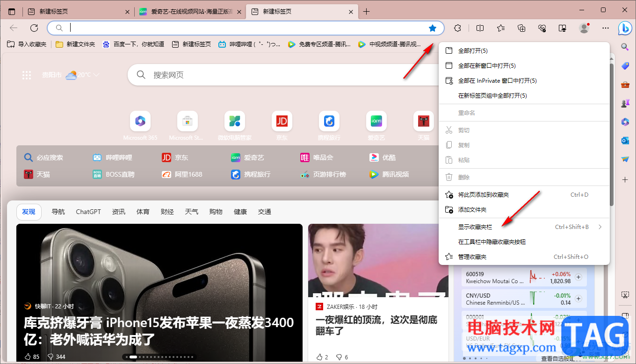The image size is (636, 364).
Task: Choose 在新标签页组中全部打开(5)
Action: click(524, 95)
